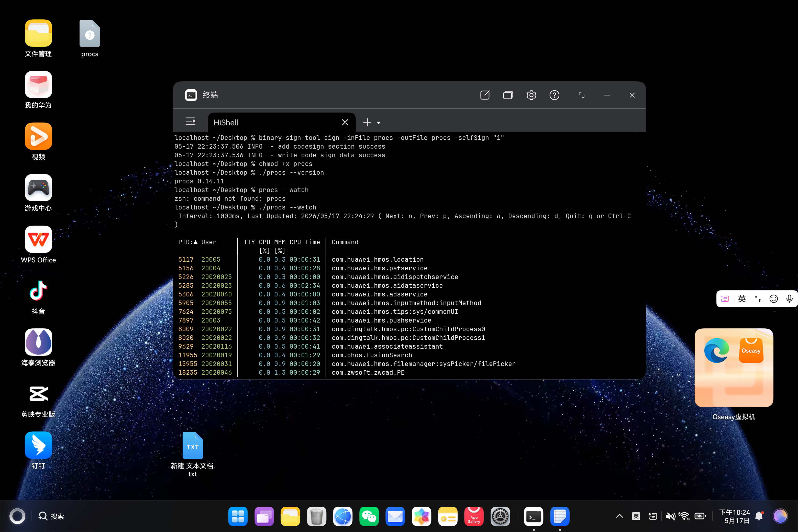Toggle the terminal sidebar list icon
This screenshot has width=798, height=532.
190,121
